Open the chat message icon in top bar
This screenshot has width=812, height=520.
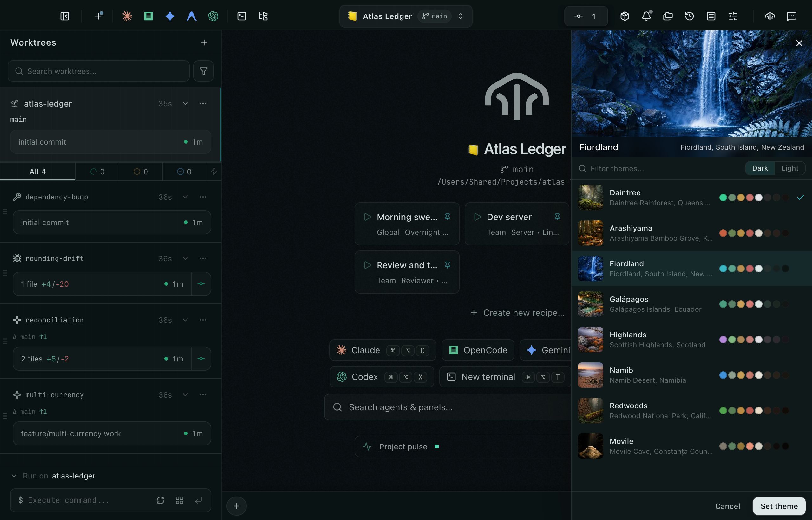pos(791,16)
